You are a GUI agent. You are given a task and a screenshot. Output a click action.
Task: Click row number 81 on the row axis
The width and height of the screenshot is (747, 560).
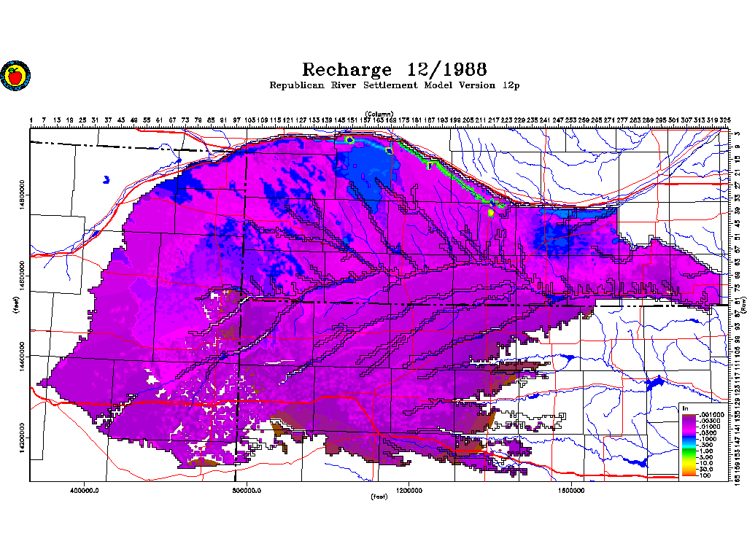738,301
